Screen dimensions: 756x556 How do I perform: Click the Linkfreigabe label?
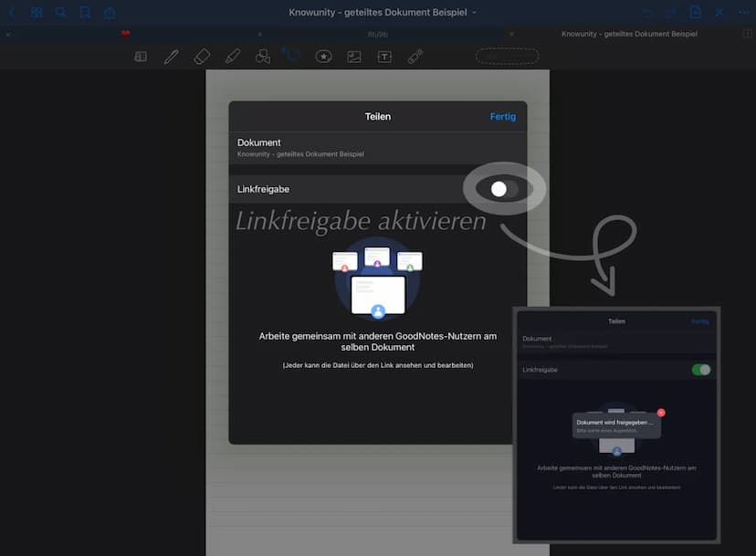263,190
